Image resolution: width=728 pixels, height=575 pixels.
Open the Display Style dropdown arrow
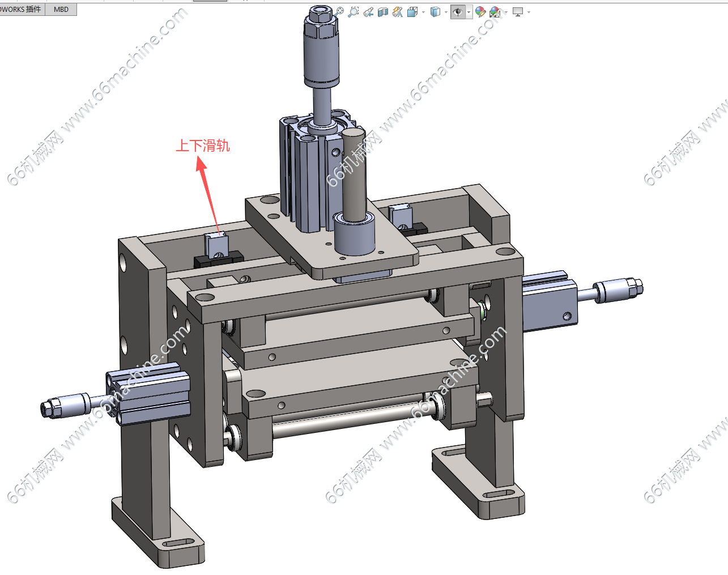pos(446,12)
